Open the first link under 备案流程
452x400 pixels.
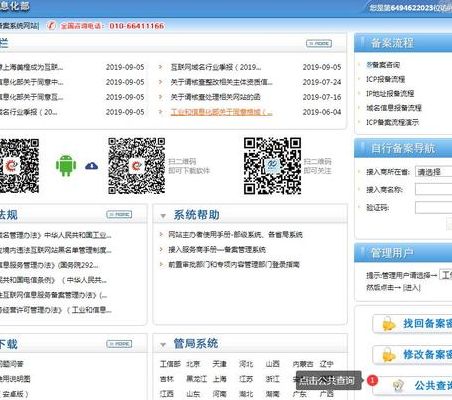click(x=383, y=65)
